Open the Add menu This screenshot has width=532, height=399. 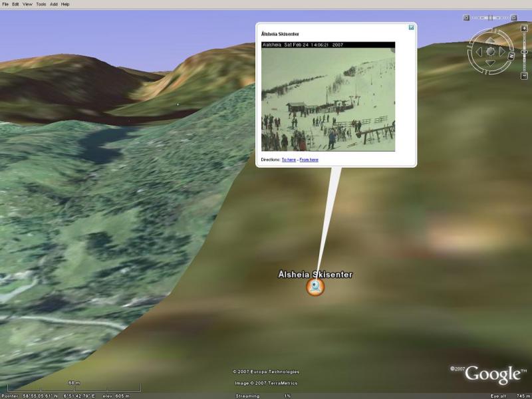[x=54, y=4]
